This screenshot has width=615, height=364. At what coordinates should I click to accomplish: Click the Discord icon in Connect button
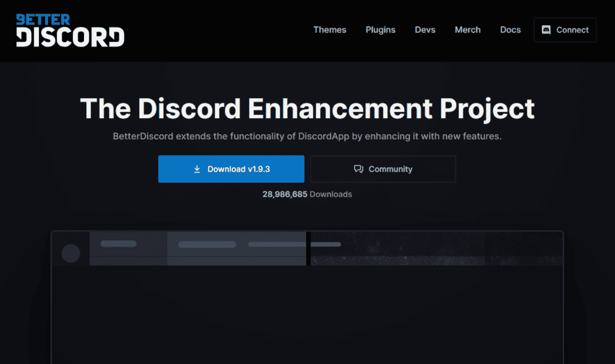546,30
